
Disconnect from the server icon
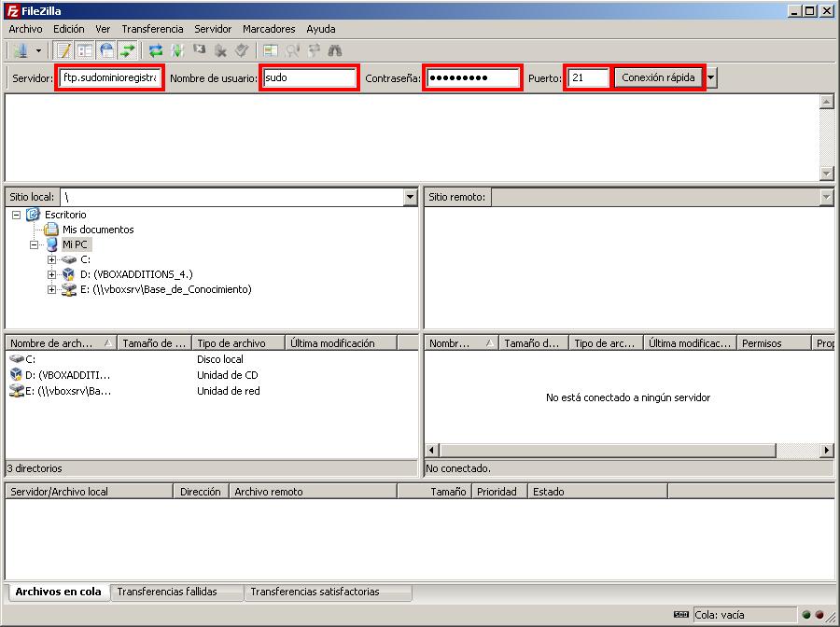click(220, 51)
